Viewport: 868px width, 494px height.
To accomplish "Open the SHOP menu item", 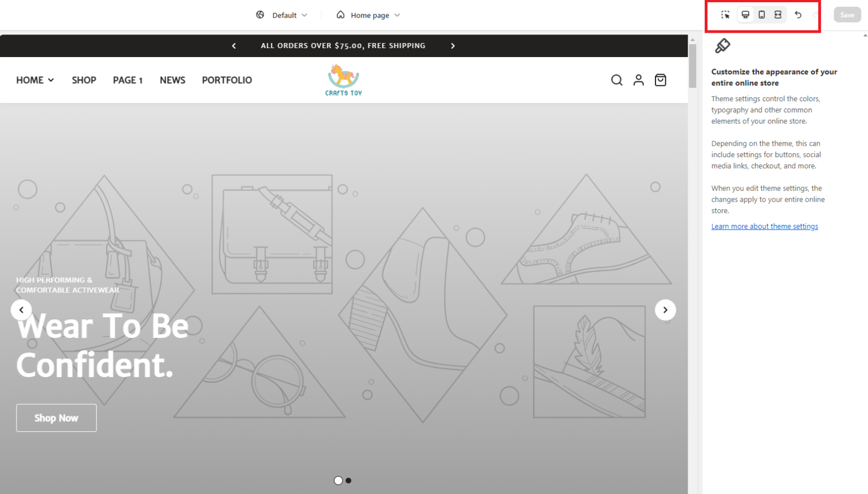I will pyautogui.click(x=84, y=80).
